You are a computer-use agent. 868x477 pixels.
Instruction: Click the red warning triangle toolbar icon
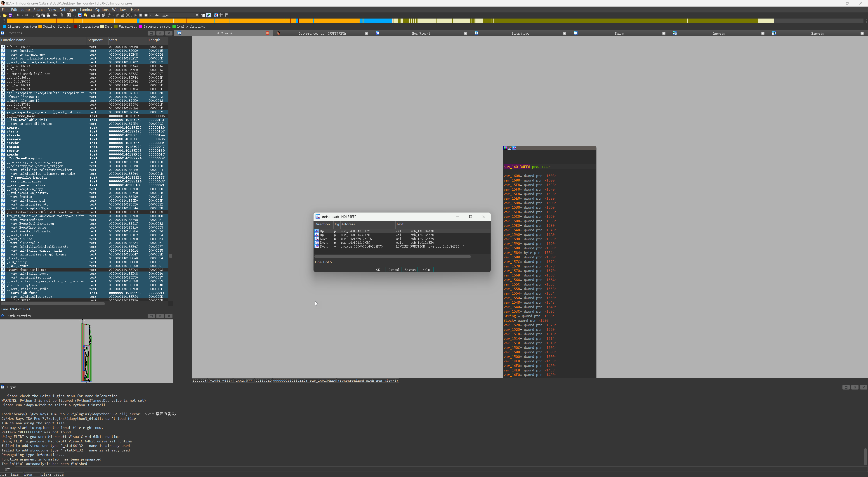pyautogui.click(x=80, y=15)
